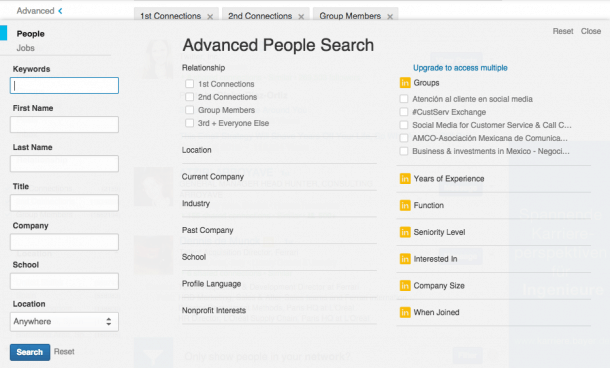610x368 pixels.
Task: Open the Upgrade to access multiple link
Action: point(460,68)
